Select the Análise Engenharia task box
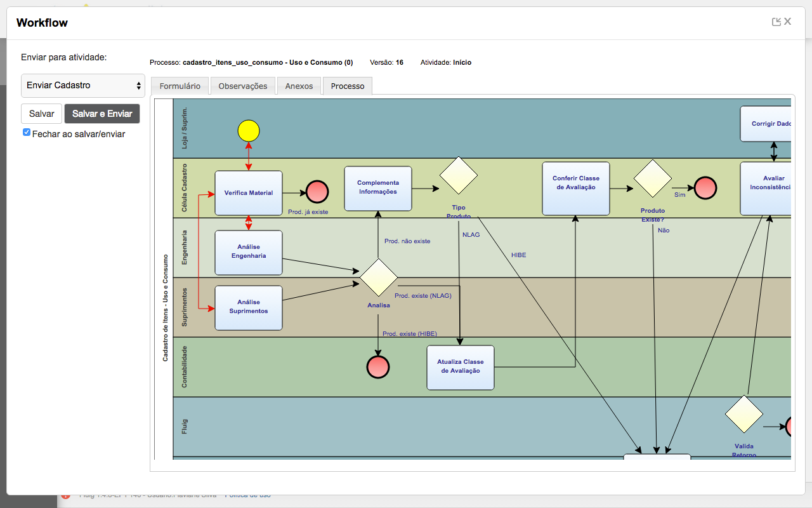The image size is (812, 508). click(x=249, y=253)
